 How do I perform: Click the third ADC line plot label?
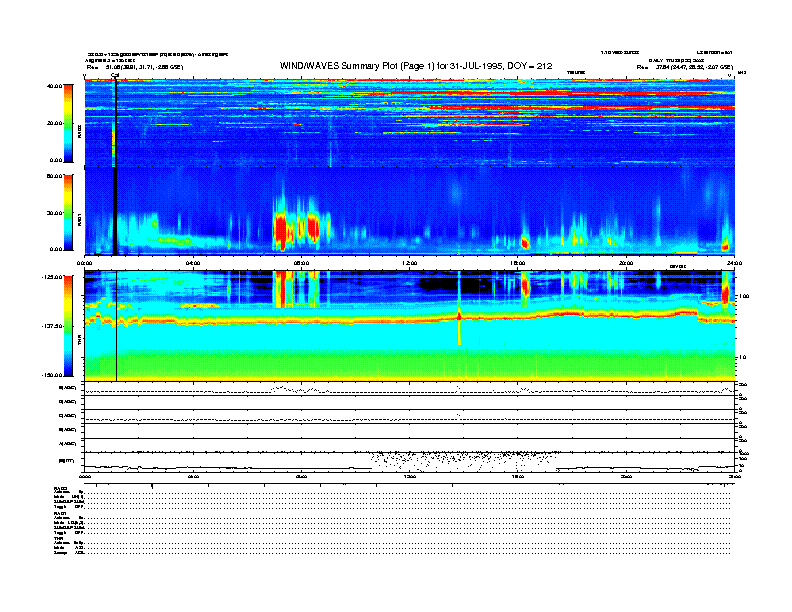[x=68, y=416]
